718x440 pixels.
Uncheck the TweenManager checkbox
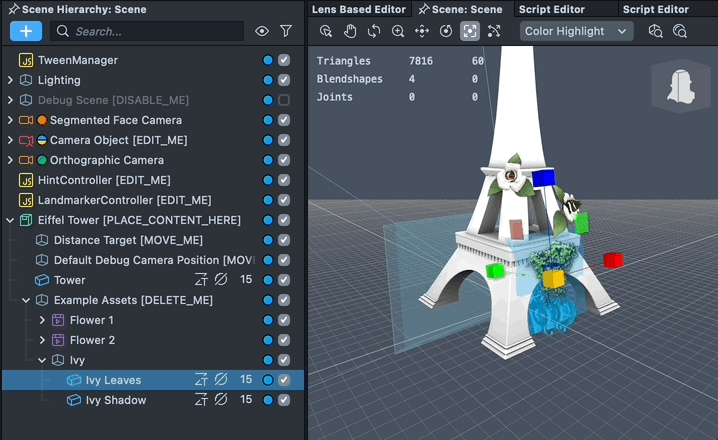click(x=284, y=60)
